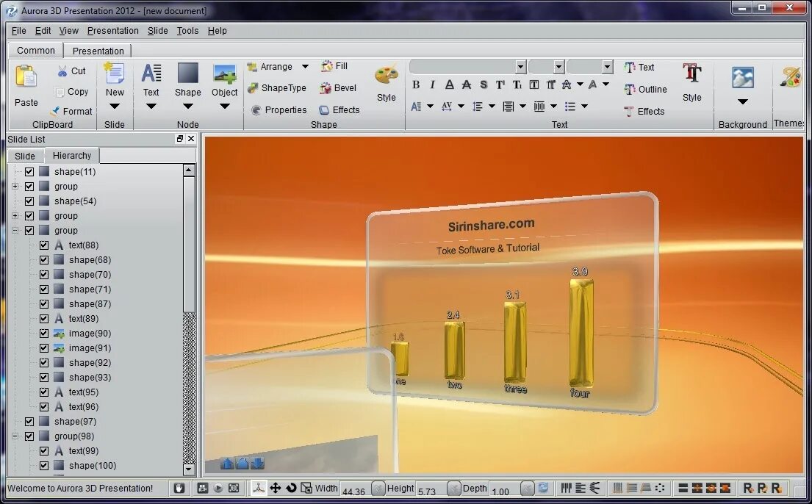Toggle checkbox for shape(100)
812x504 pixels.
pyautogui.click(x=44, y=465)
